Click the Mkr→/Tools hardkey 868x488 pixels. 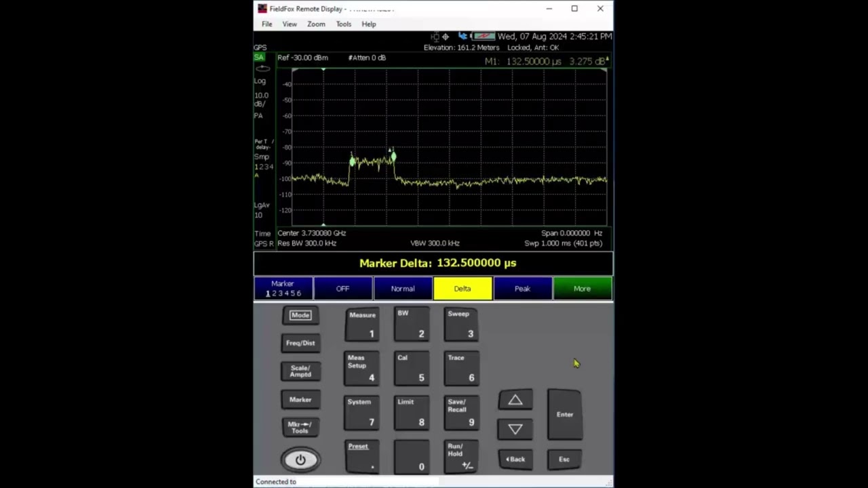(300, 428)
